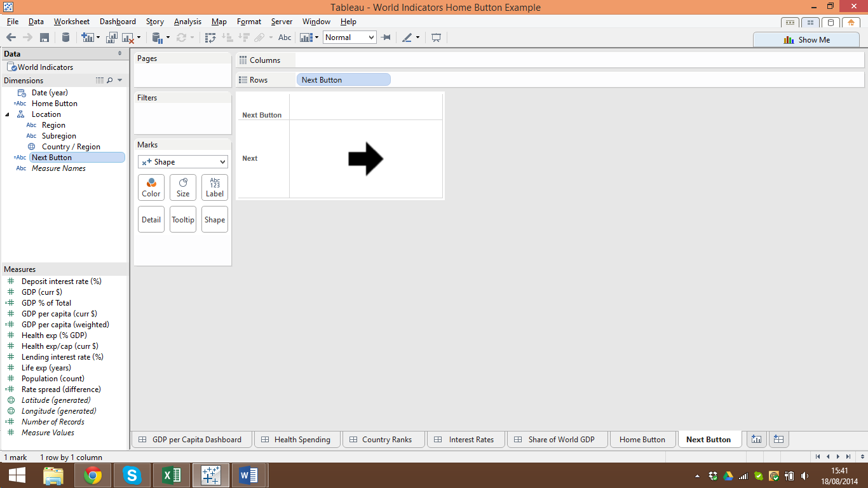Go to the data source cylinder tab
This screenshot has width=868, height=488.
coord(831,22)
